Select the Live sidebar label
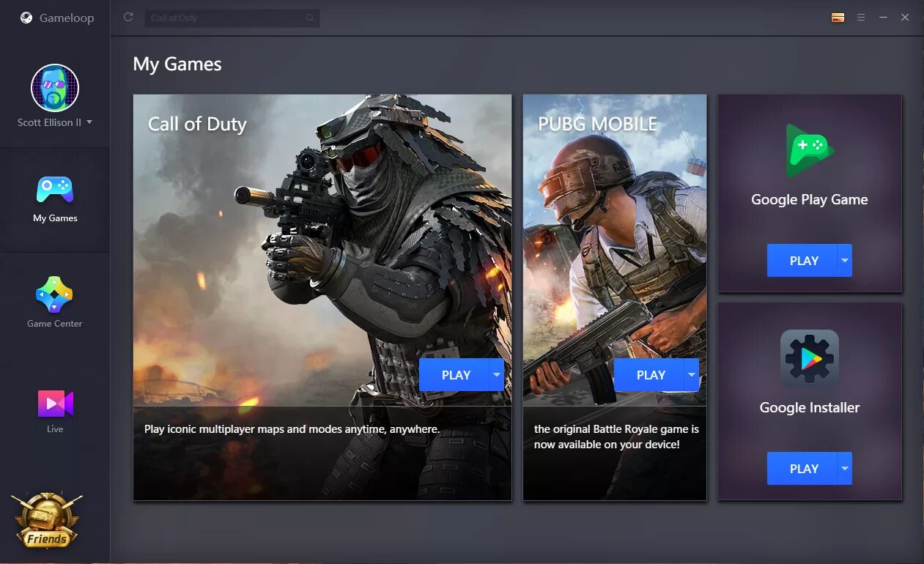Viewport: 924px width, 564px height. [x=55, y=429]
